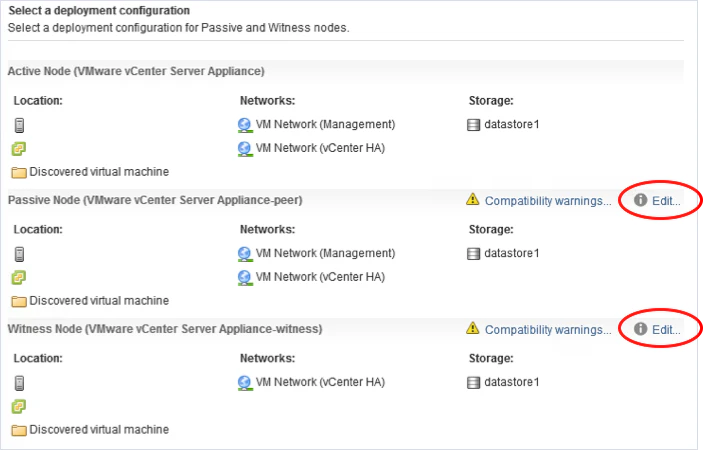The width and height of the screenshot is (703, 450).
Task: Click the Witness Node Discovered virtual machine folder icon
Action: click(19, 430)
